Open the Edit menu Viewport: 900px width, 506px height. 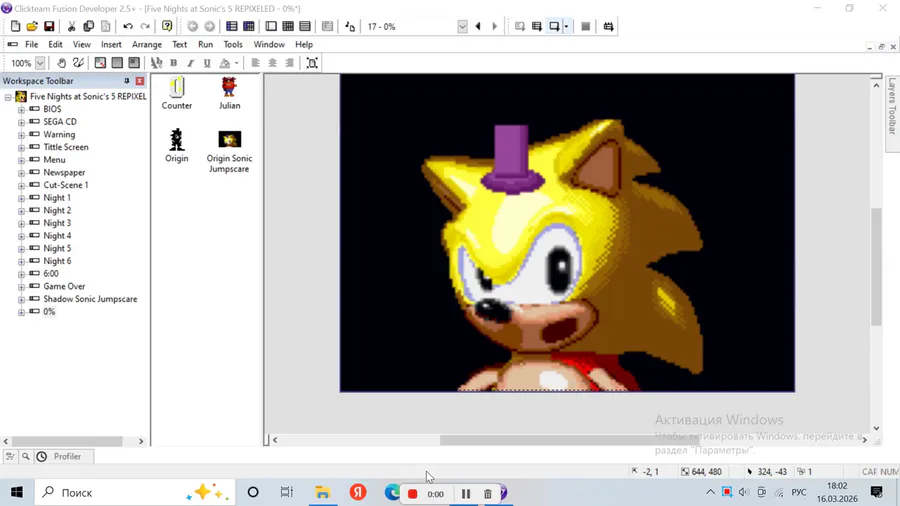pyautogui.click(x=55, y=44)
